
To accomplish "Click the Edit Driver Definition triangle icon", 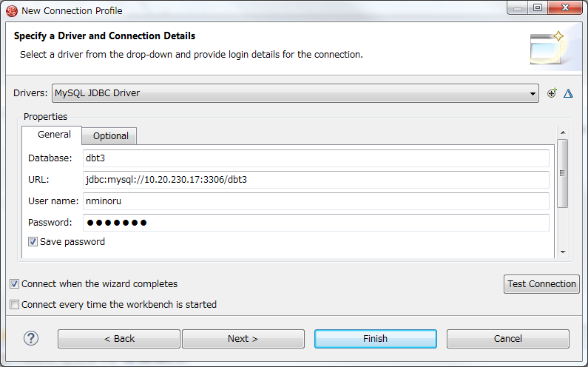I will 568,93.
